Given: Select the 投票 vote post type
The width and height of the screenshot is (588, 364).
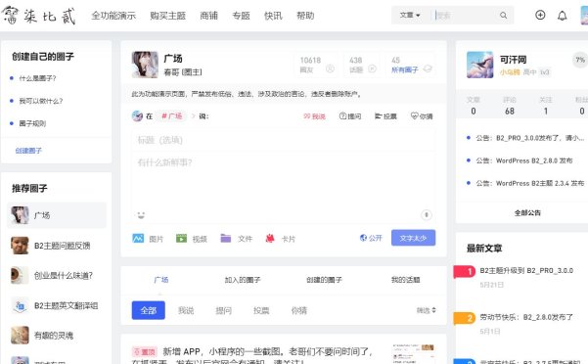Looking at the screenshot, I should tap(385, 116).
